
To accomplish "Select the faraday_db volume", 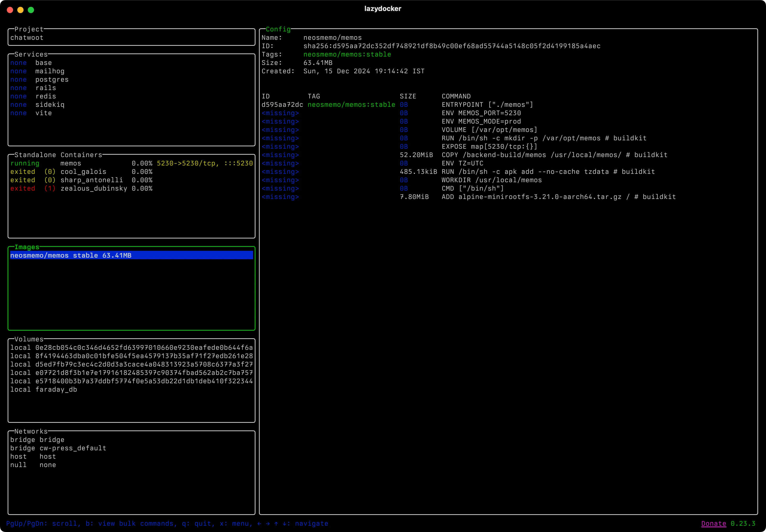I will click(x=56, y=389).
